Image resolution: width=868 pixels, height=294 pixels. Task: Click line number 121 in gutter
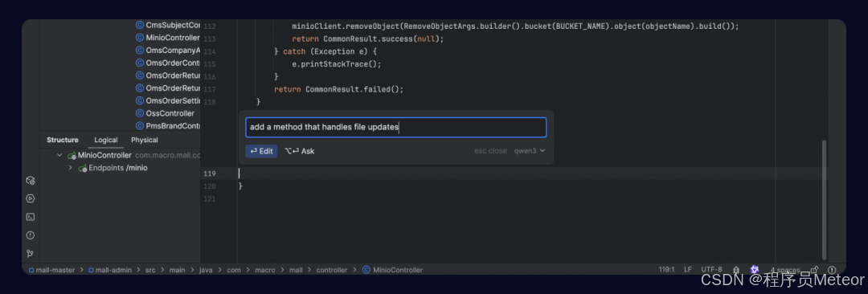[210, 198]
